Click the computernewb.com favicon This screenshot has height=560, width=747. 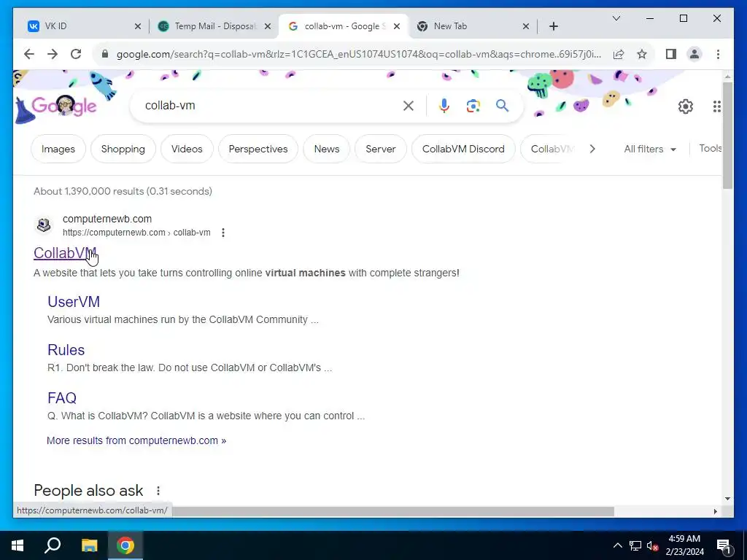tap(44, 225)
